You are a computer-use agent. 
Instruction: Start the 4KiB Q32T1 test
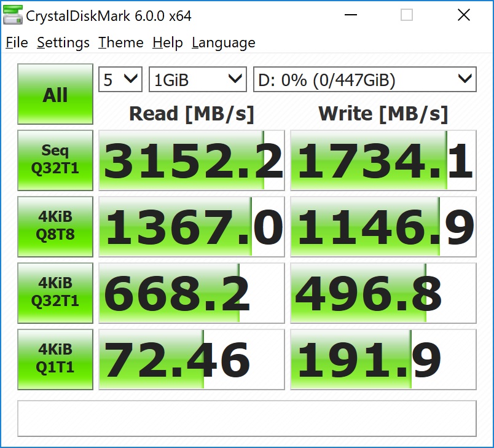point(55,293)
